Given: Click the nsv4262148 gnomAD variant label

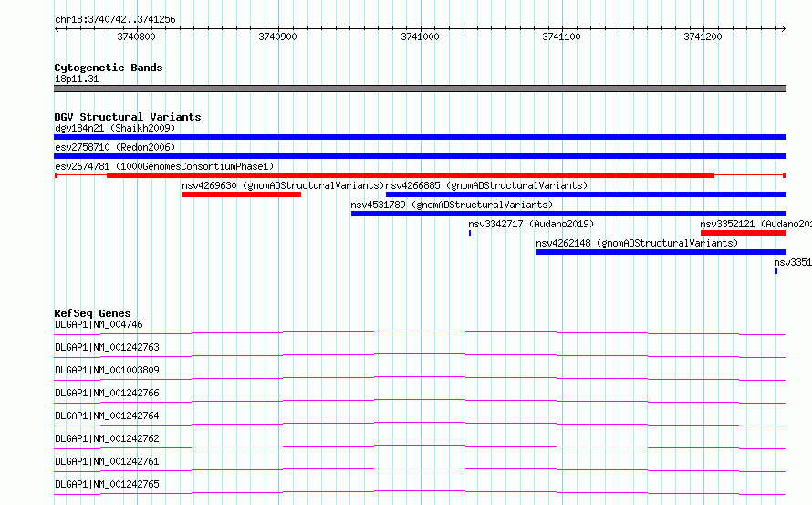Looking at the screenshot, I should pos(637,243).
